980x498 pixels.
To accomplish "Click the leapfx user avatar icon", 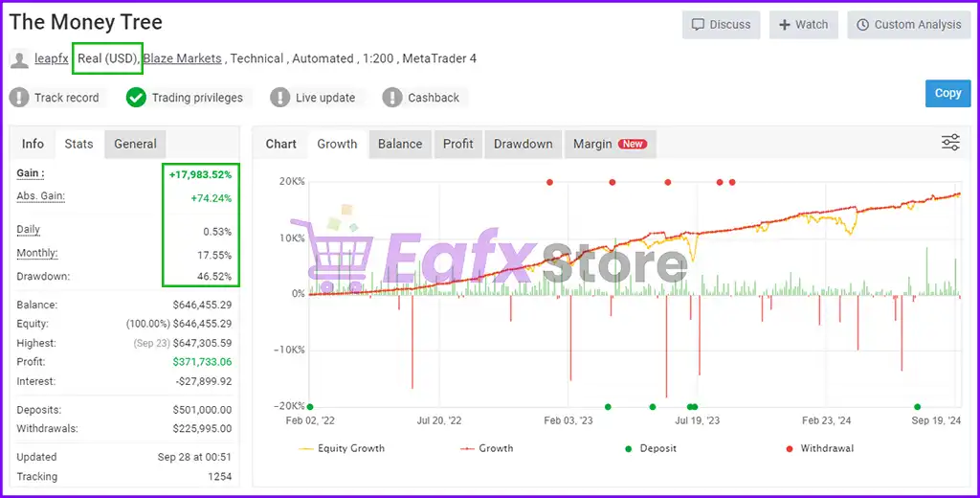I will click(19, 59).
